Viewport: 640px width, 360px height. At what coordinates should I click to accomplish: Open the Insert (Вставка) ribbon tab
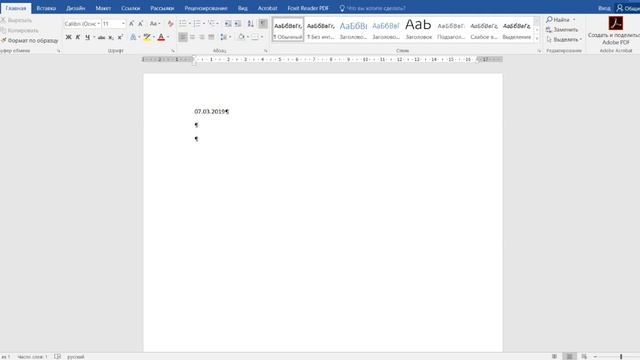[x=46, y=8]
